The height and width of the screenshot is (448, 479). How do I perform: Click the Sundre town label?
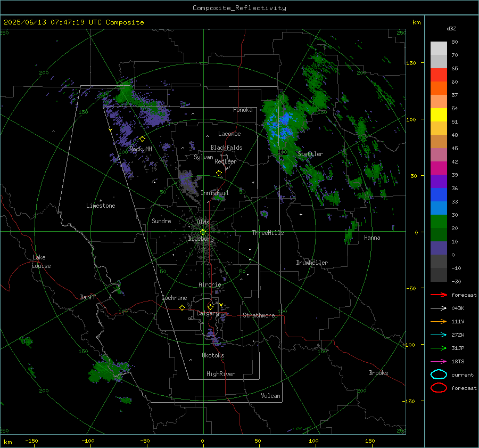click(x=161, y=221)
